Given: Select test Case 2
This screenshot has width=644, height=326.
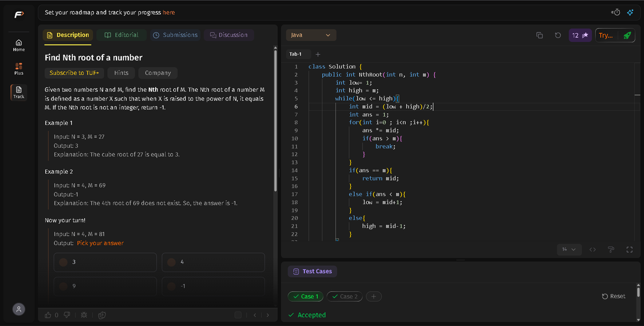Looking at the screenshot, I should click(345, 296).
